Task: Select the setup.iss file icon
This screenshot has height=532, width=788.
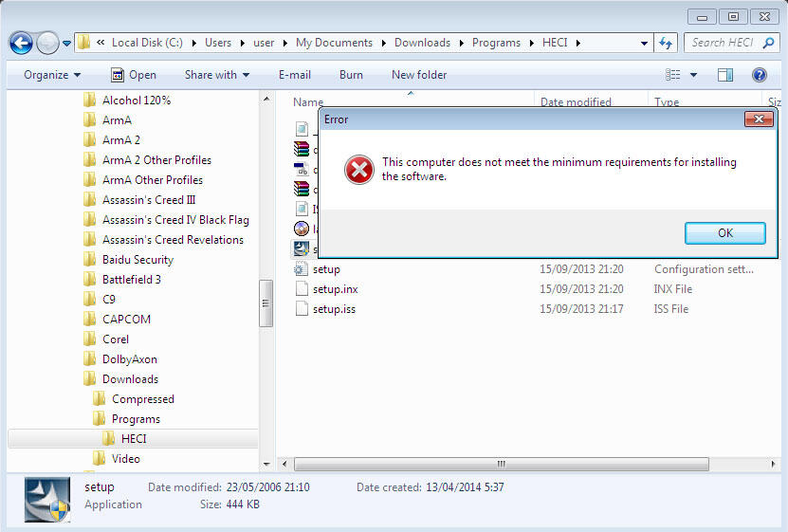Action: pyautogui.click(x=302, y=309)
